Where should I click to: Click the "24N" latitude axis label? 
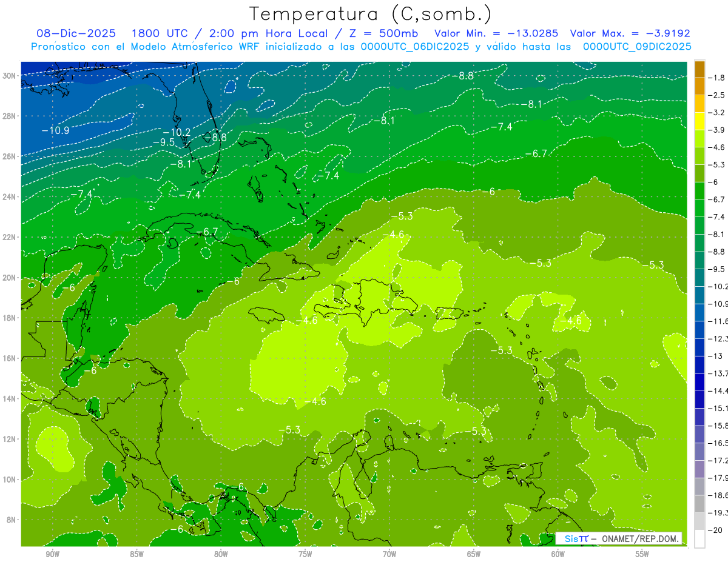10,196
